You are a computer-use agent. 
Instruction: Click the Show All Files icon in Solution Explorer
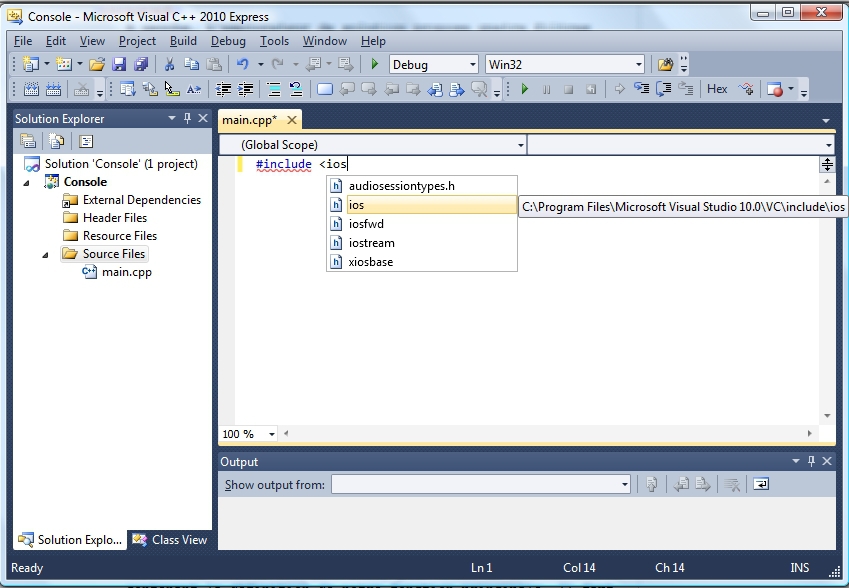56,141
